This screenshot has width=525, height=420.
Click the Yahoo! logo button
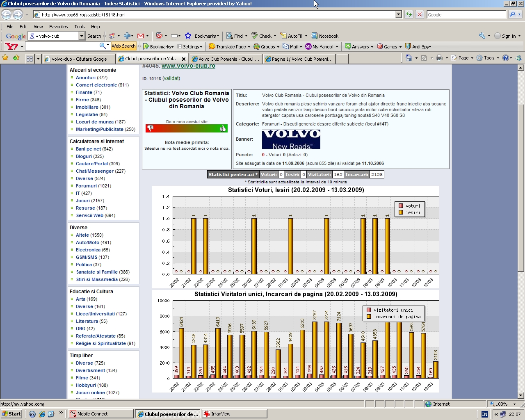click(11, 46)
